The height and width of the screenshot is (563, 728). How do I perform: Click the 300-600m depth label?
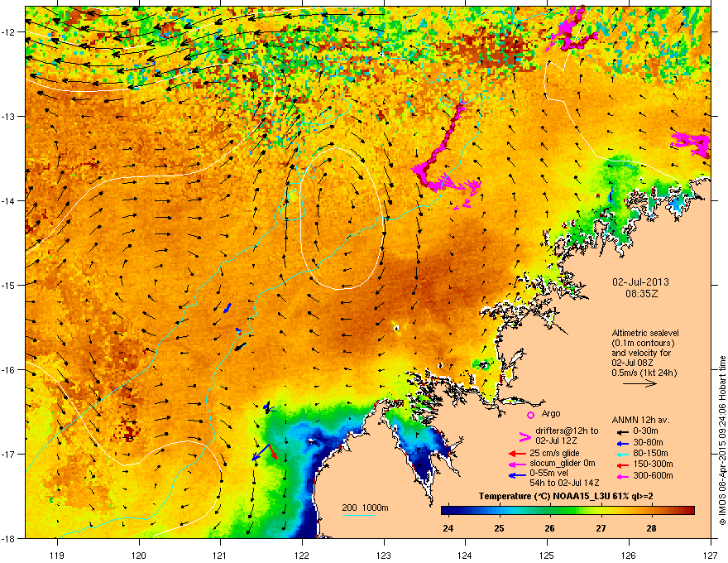tap(653, 476)
